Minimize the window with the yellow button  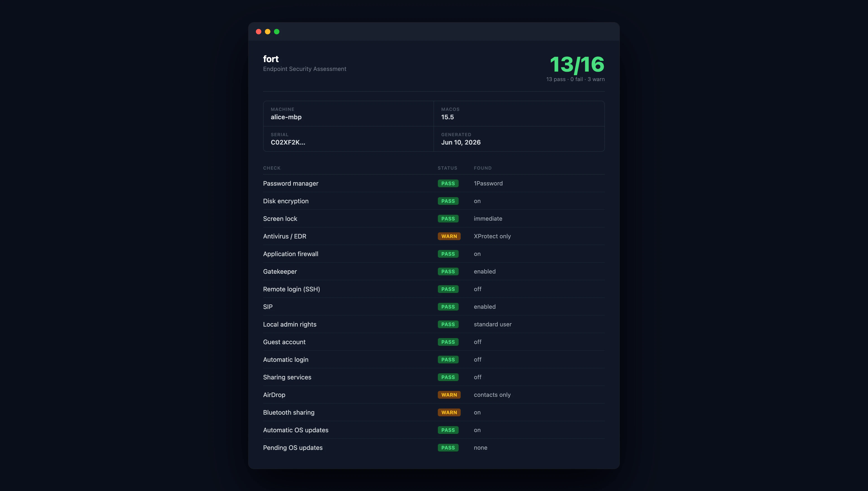[x=268, y=32]
